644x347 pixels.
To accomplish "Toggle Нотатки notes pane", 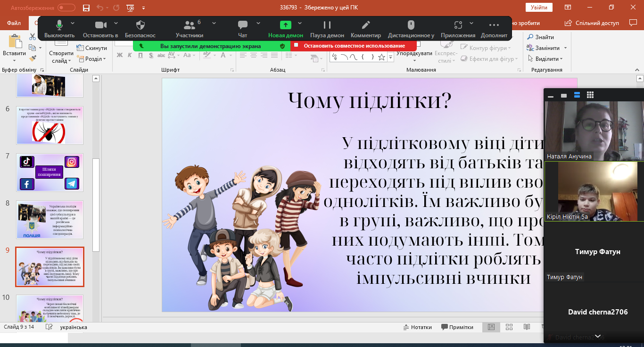I will pyautogui.click(x=418, y=327).
